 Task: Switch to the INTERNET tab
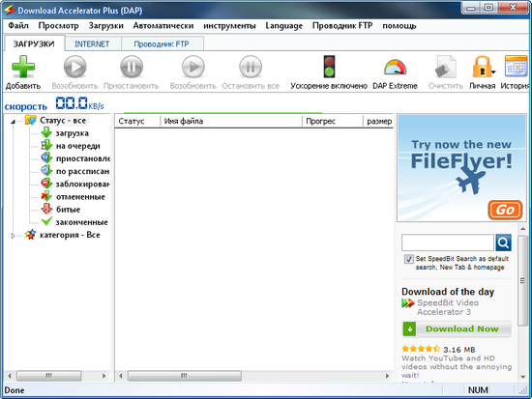(x=92, y=44)
